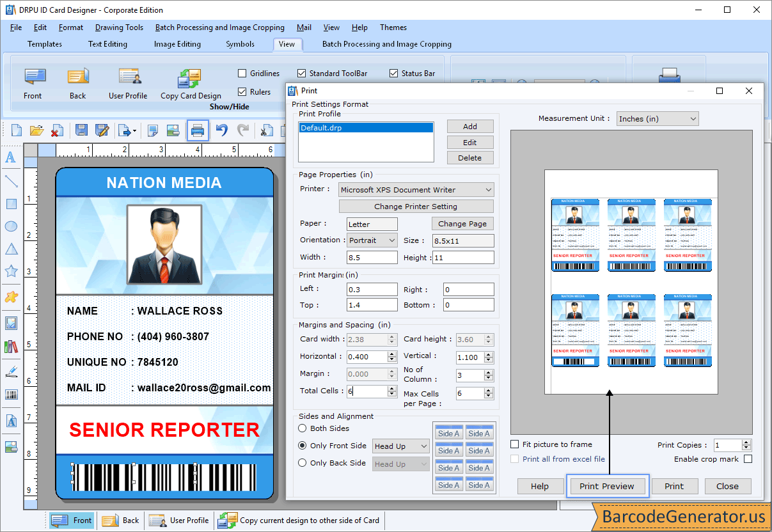The width and height of the screenshot is (772, 532).
Task: Open the Drawing Tools menu
Action: tap(119, 27)
